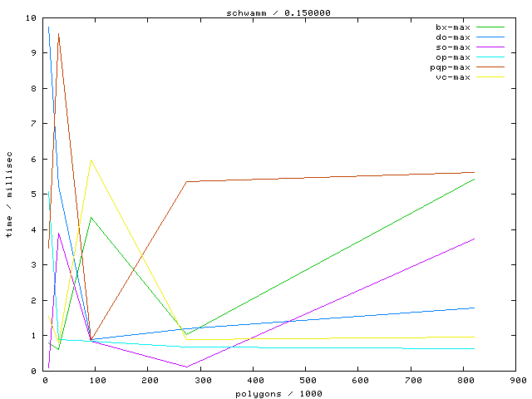Click the brown line sample beside pqp-max
This screenshot has width=532, height=399.
click(490, 67)
